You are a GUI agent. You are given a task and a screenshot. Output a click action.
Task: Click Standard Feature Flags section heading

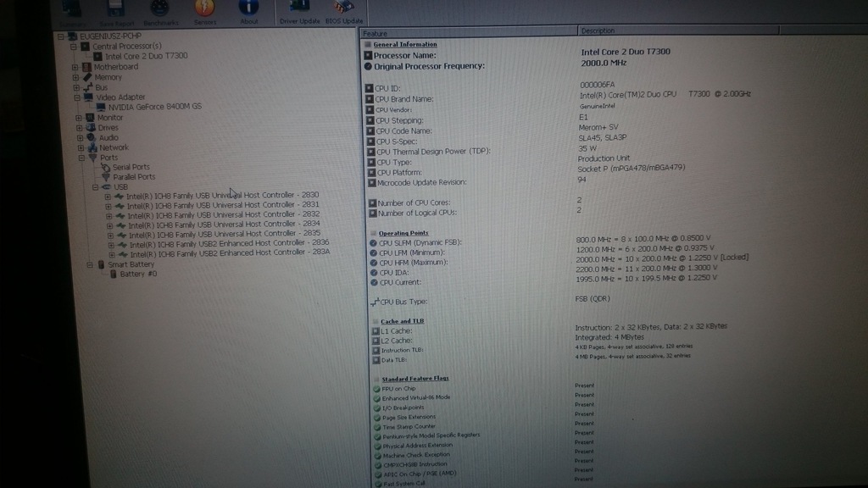[x=415, y=379]
